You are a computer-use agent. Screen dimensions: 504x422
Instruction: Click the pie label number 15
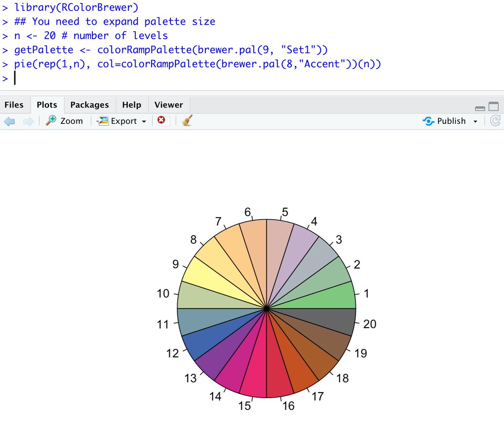pyautogui.click(x=245, y=406)
